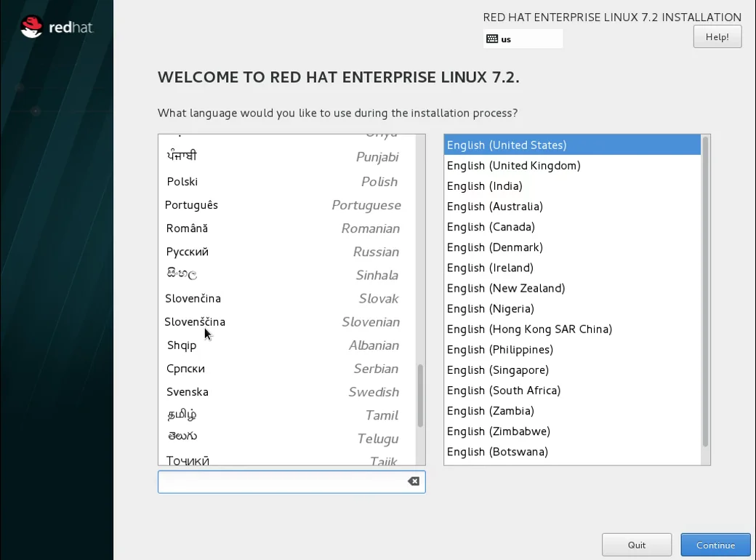Choose English (Hong Kong SAR China) locale
Viewport: 756px width, 560px height.
click(x=572, y=329)
